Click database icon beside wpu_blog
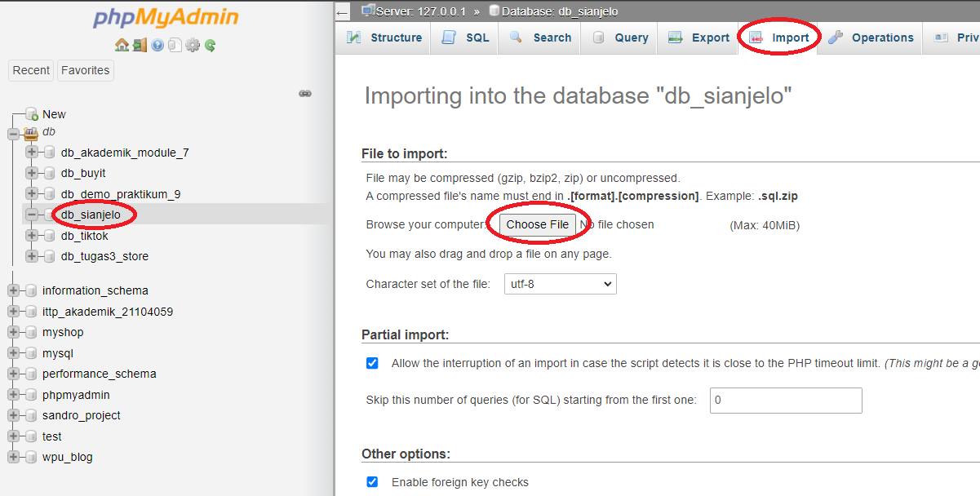This screenshot has width=980, height=496. 31,457
